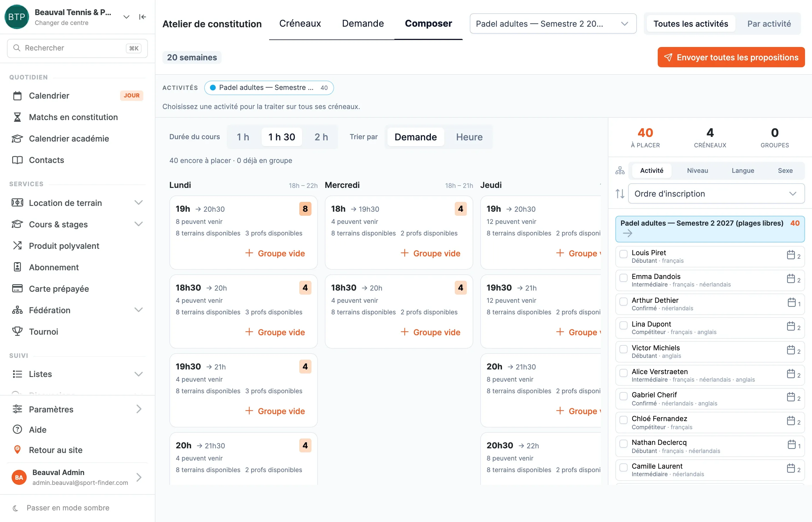812x522 pixels.
Task: Add Groupe vide to Lundi 19h slot
Action: (x=275, y=253)
